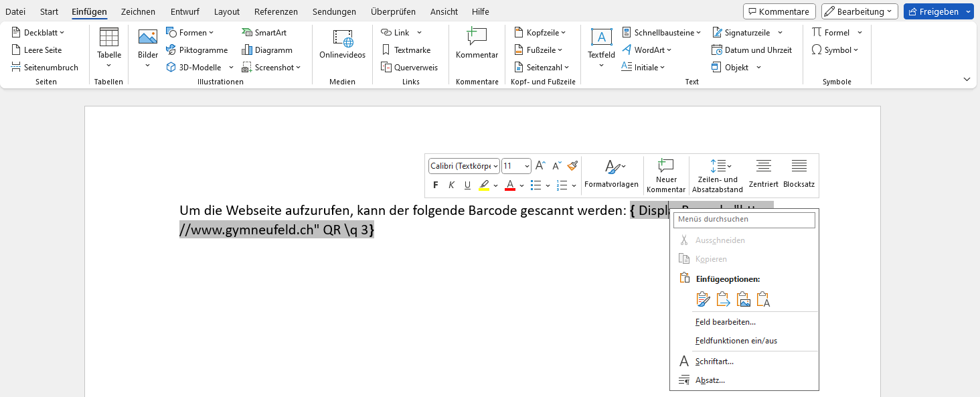Open Formen shapes gallery
This screenshot has height=397, width=980.
(190, 32)
